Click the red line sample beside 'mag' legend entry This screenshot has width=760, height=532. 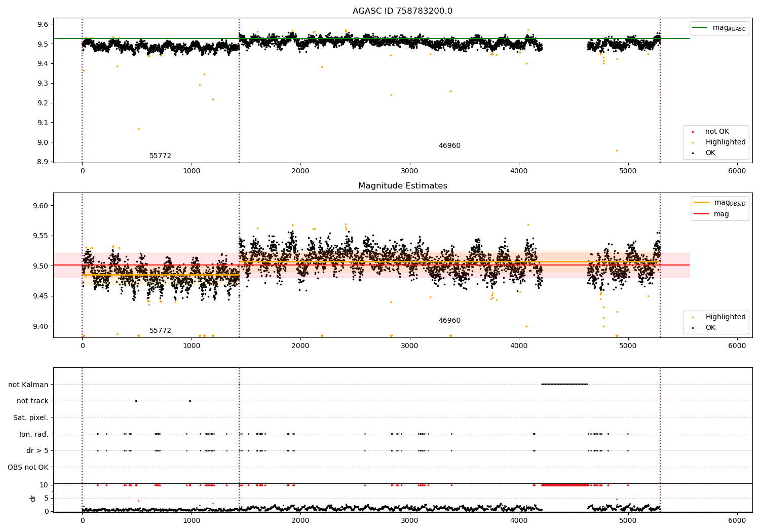pyautogui.click(x=702, y=214)
